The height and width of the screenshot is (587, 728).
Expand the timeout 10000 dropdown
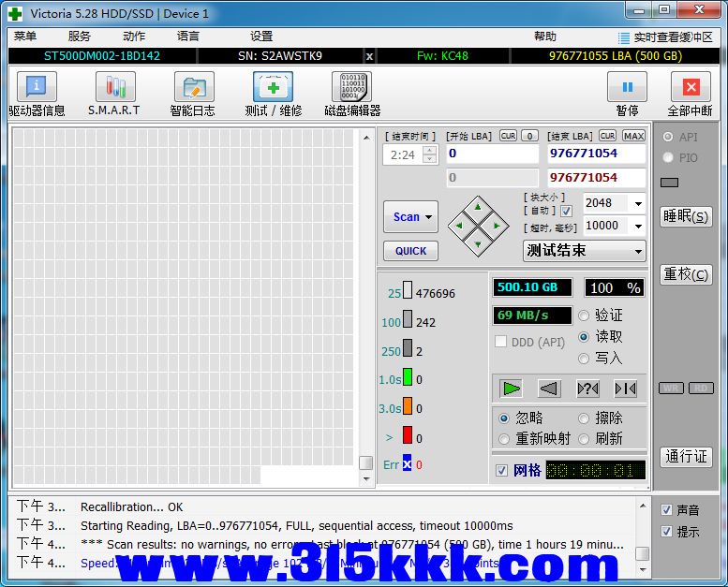pos(638,226)
